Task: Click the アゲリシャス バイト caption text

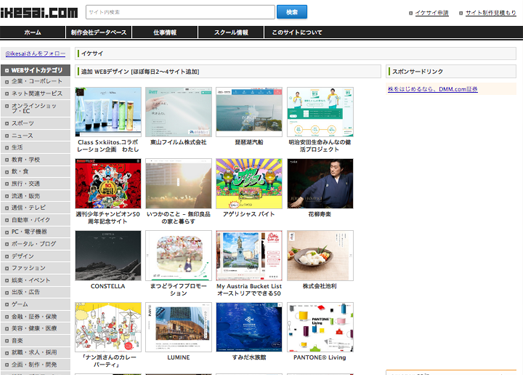Action: (x=249, y=214)
